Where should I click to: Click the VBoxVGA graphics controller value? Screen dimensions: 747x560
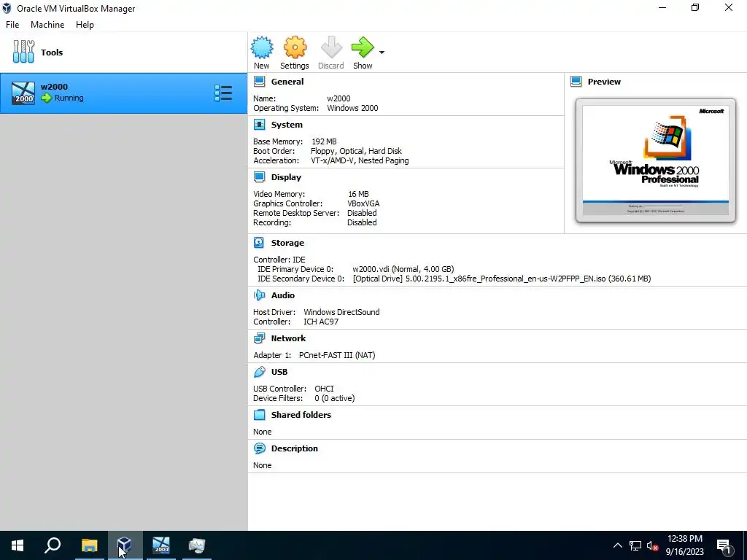363,203
